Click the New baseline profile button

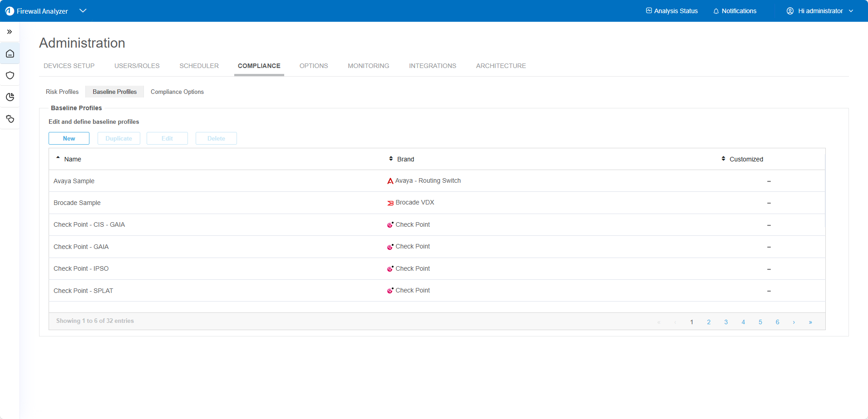point(69,138)
